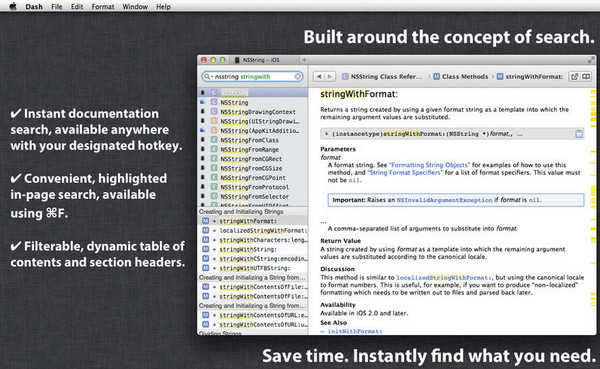Screen dimensions: 600x369
Task: Open the Format menu
Action: (103, 7)
